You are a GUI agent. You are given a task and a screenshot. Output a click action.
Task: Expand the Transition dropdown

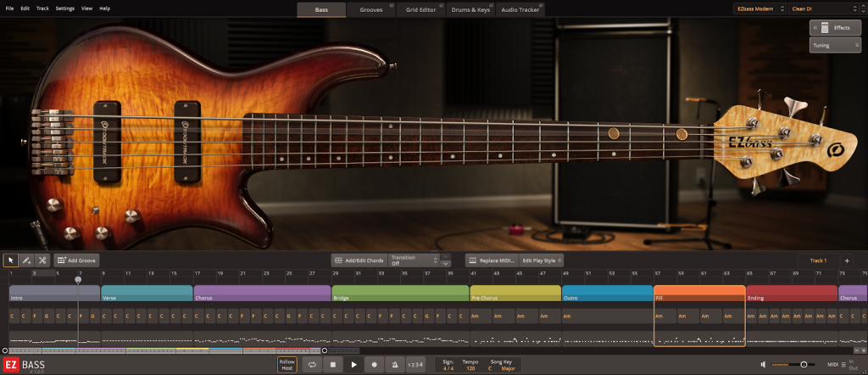pyautogui.click(x=414, y=260)
